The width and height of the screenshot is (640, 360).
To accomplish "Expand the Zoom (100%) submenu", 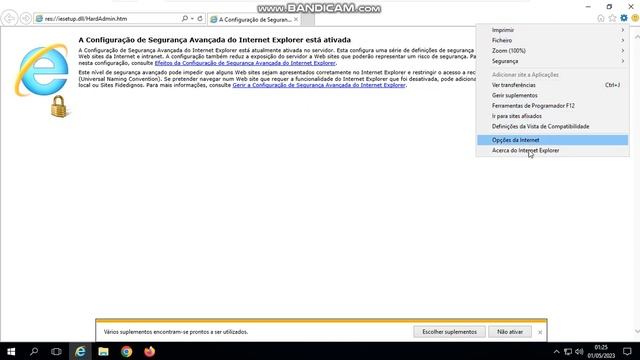I will pyautogui.click(x=553, y=51).
